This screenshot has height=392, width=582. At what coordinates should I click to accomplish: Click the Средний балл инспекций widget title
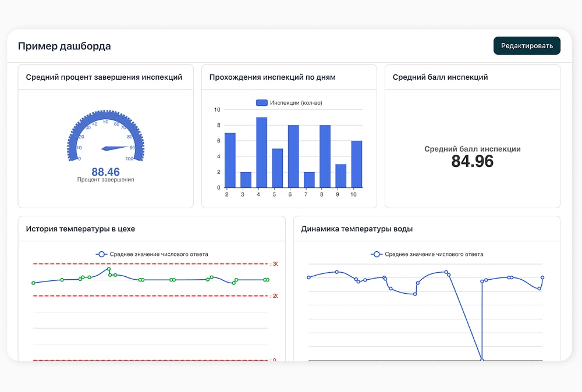440,77
